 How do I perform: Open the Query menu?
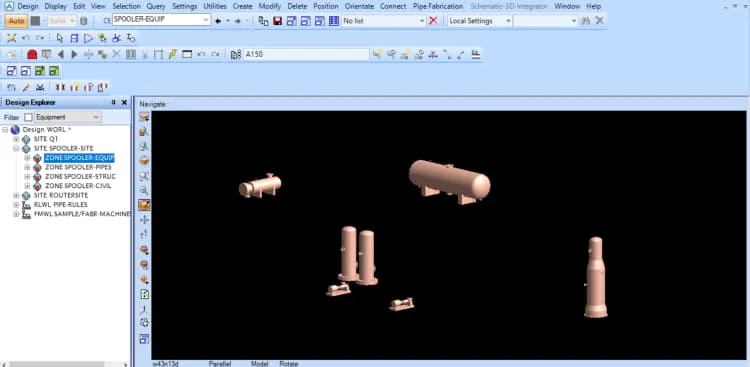pyautogui.click(x=156, y=6)
